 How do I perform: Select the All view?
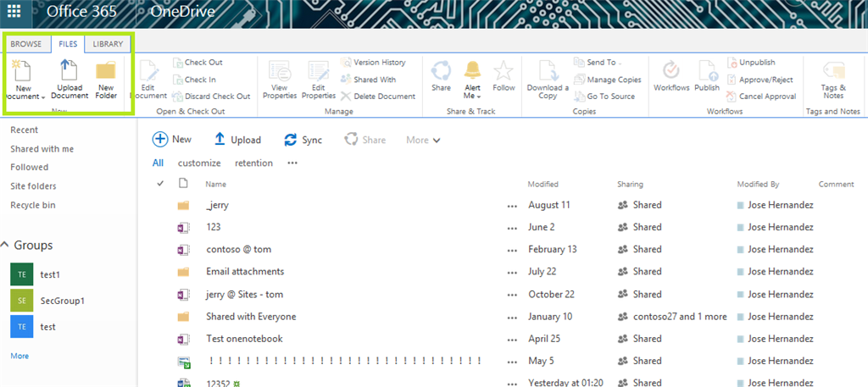(x=159, y=163)
